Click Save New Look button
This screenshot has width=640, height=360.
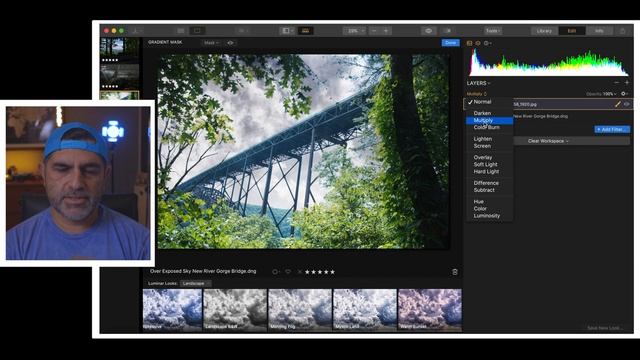(605, 328)
